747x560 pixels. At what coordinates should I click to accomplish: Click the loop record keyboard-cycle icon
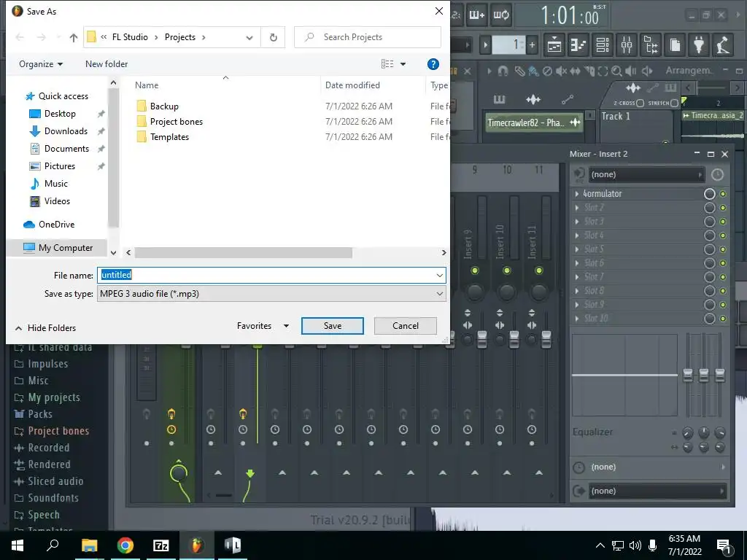pyautogui.click(x=500, y=15)
